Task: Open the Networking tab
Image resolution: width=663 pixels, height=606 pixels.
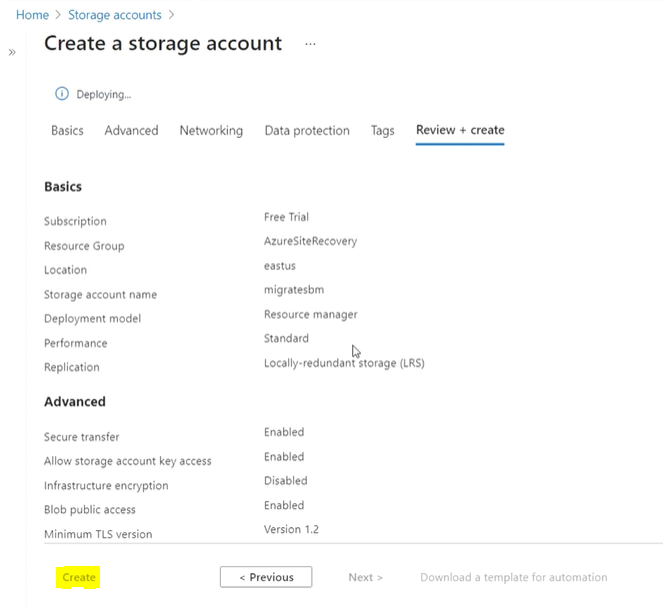Action: pos(211,131)
